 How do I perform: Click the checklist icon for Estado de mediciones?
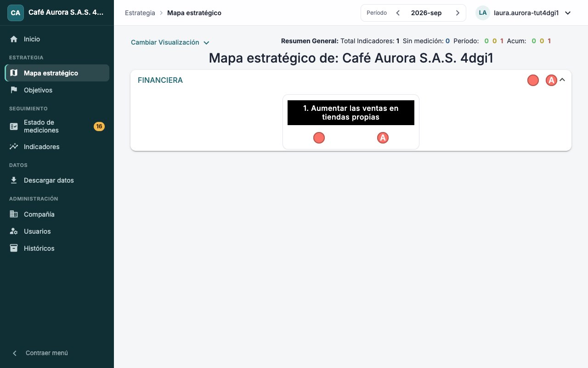click(x=14, y=126)
